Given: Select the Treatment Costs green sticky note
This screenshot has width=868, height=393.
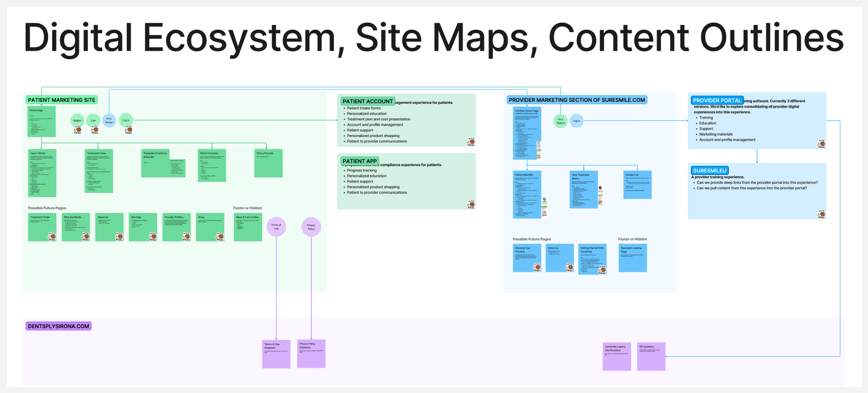Looking at the screenshot, I should click(x=99, y=171).
